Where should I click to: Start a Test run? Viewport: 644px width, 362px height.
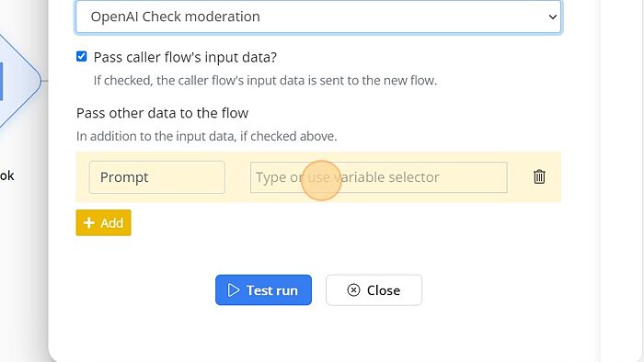tap(263, 289)
